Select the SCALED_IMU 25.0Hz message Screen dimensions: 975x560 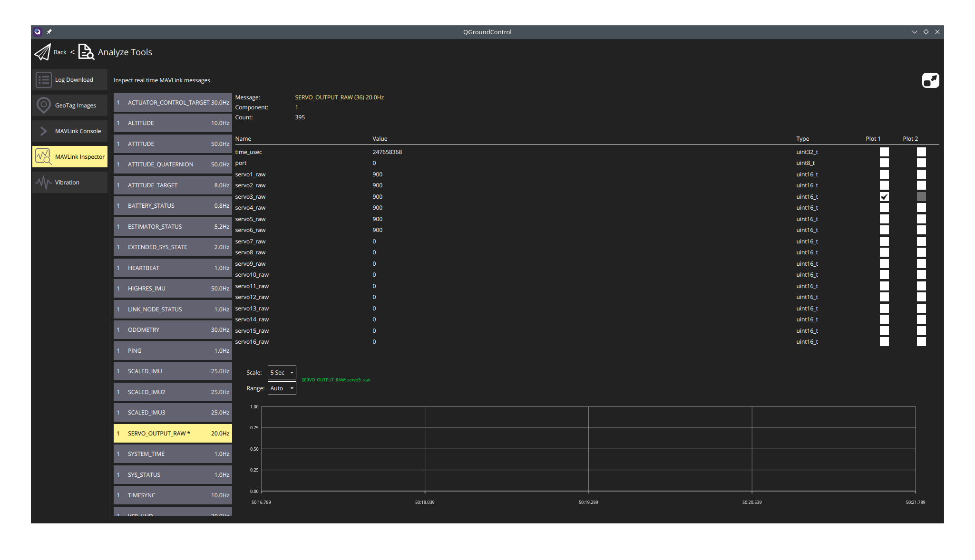click(173, 371)
